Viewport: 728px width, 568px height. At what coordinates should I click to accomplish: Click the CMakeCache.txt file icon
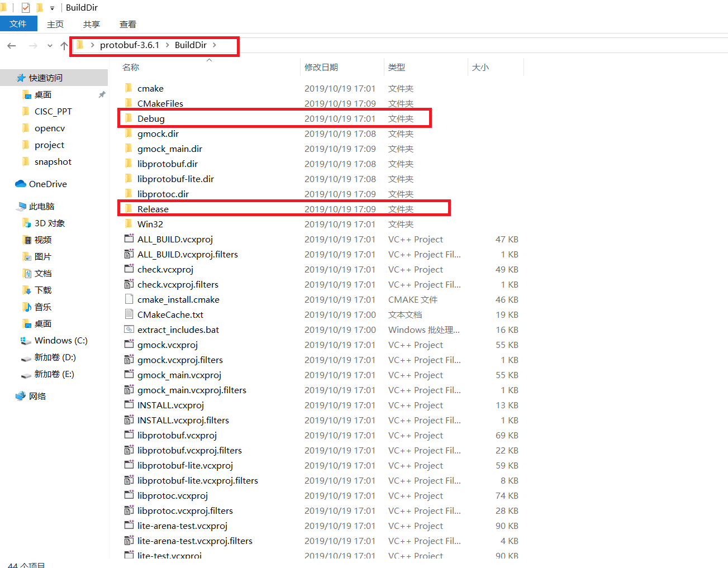tap(129, 314)
